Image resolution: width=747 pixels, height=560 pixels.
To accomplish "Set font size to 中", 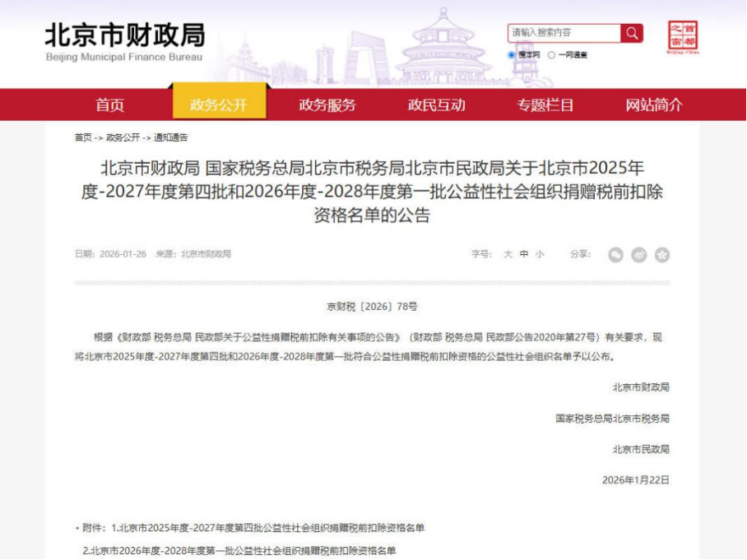I will point(524,254).
